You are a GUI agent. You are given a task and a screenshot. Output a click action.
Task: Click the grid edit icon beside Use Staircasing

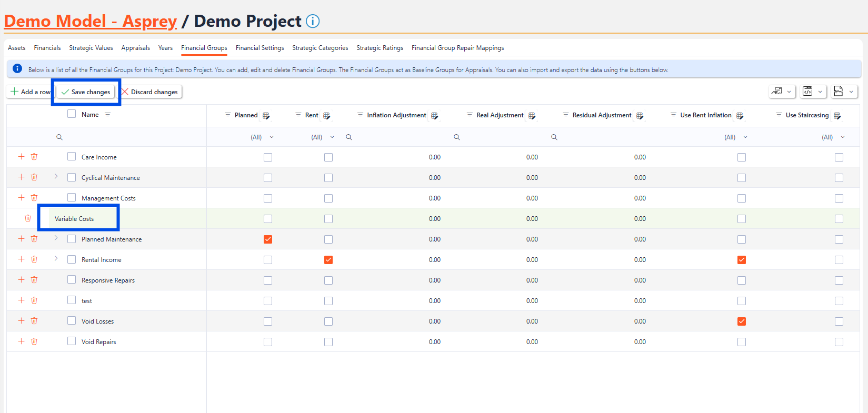pos(837,116)
